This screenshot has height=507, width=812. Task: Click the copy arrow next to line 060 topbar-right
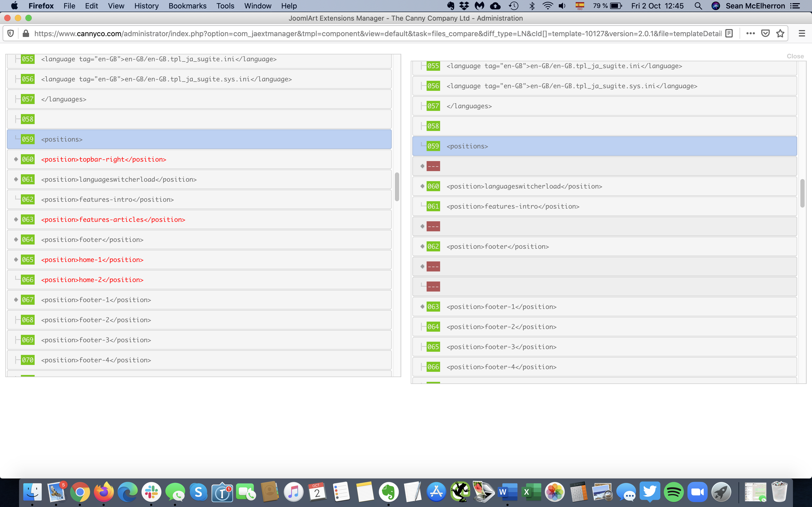[x=16, y=159]
